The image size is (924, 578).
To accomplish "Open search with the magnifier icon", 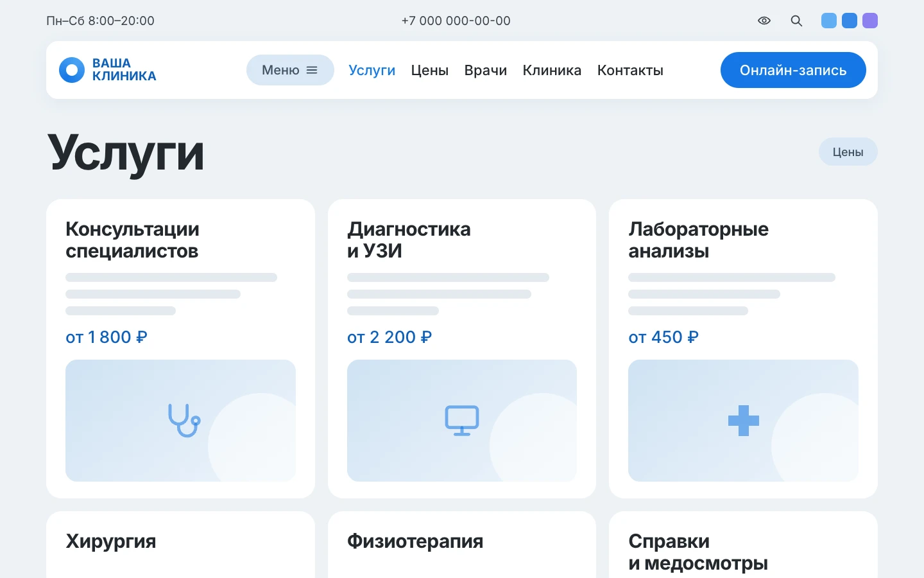I will pos(796,21).
